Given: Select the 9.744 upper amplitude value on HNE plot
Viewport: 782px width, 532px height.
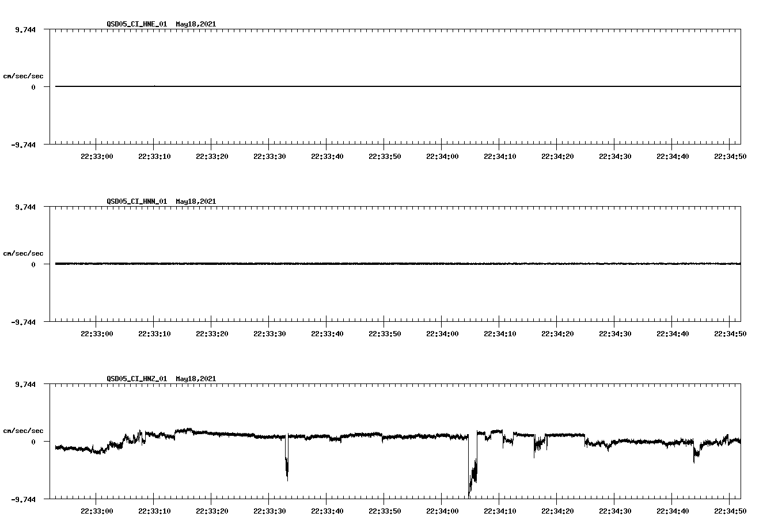Looking at the screenshot, I should pos(26,29).
